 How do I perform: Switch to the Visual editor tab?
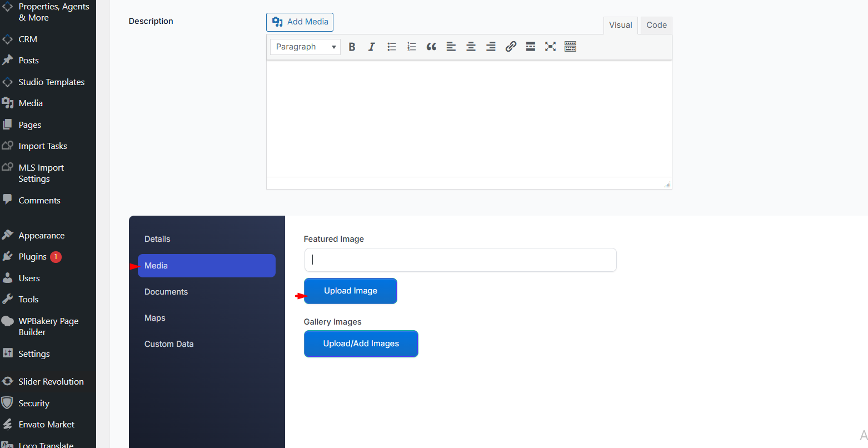[x=620, y=25]
